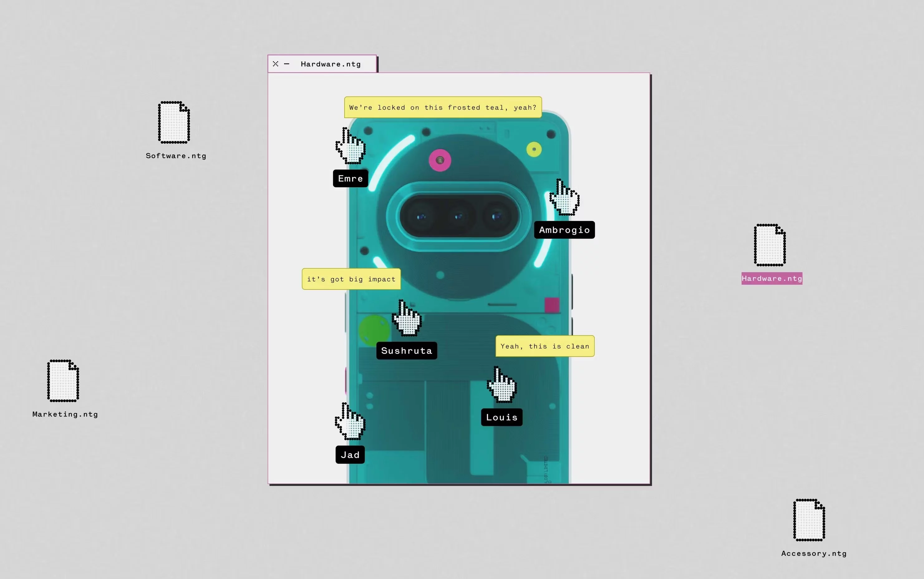Minimize the Hardware.ntg window

point(287,64)
